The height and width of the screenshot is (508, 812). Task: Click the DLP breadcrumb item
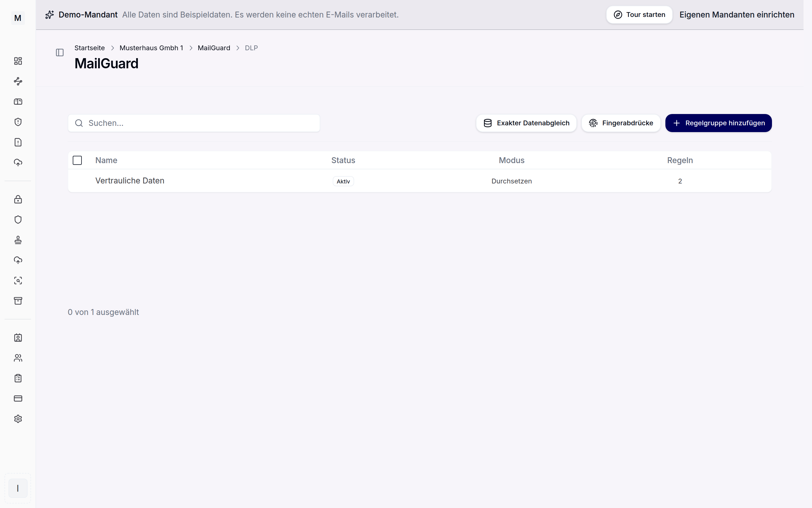pos(251,48)
